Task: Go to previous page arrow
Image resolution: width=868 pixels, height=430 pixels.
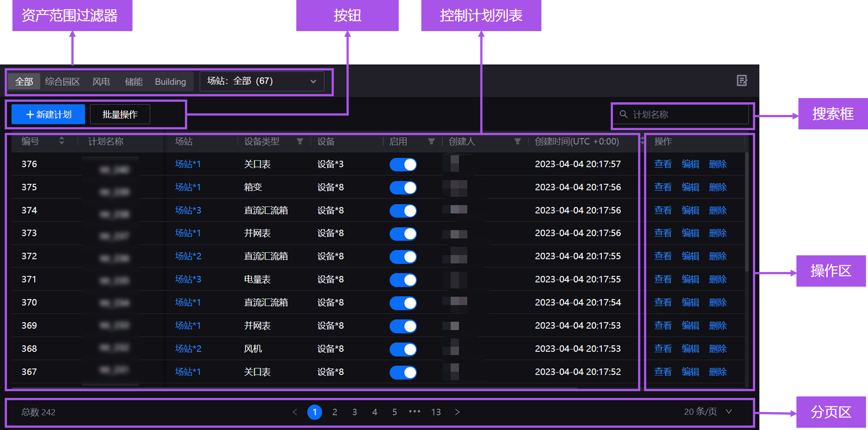Action: tap(295, 412)
